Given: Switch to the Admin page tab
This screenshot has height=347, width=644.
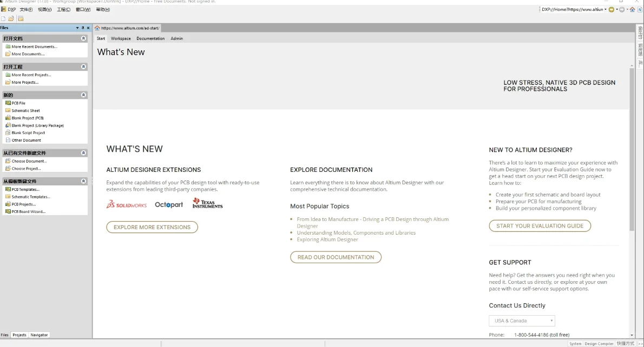Looking at the screenshot, I should [x=176, y=38].
